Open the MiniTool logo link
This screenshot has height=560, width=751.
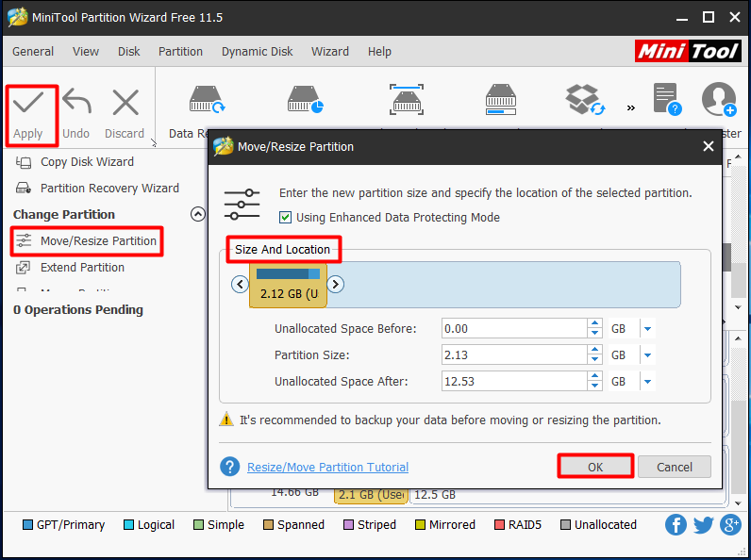(688, 51)
